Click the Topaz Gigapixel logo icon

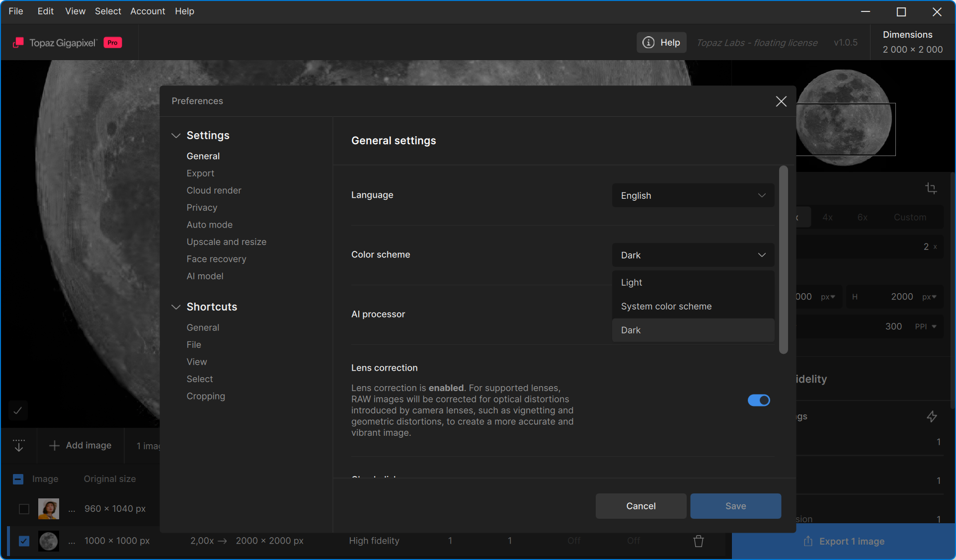pos(18,43)
